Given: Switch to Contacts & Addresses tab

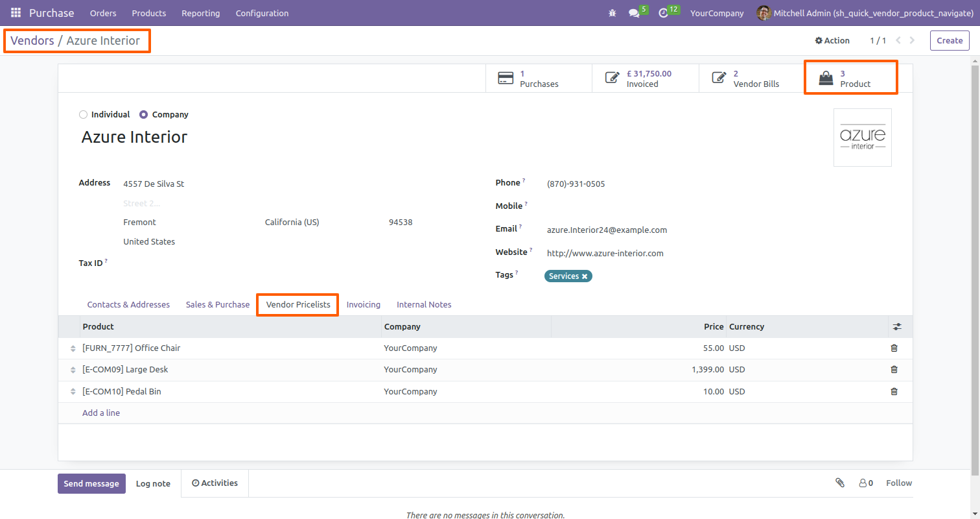Looking at the screenshot, I should point(128,305).
